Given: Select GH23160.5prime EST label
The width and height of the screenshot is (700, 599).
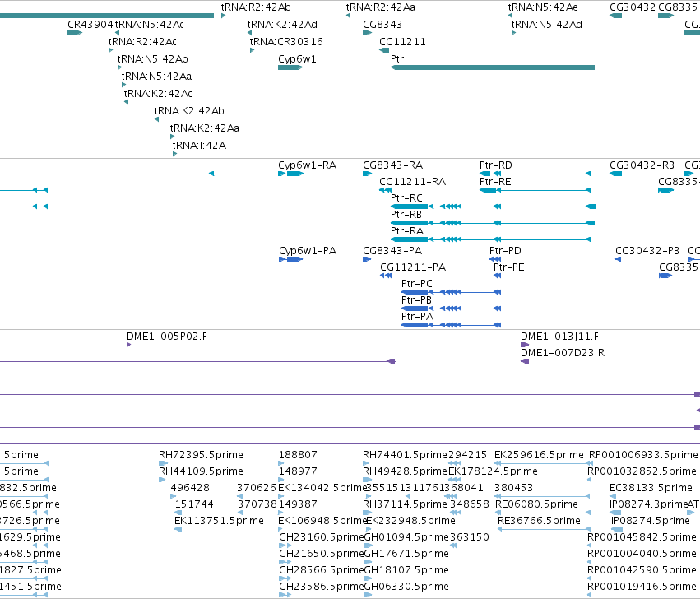Looking at the screenshot, I should 322,537.
